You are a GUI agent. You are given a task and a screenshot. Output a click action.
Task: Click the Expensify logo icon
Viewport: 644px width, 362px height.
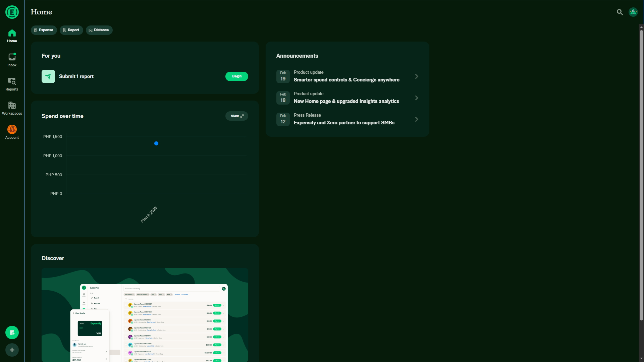coord(12,12)
